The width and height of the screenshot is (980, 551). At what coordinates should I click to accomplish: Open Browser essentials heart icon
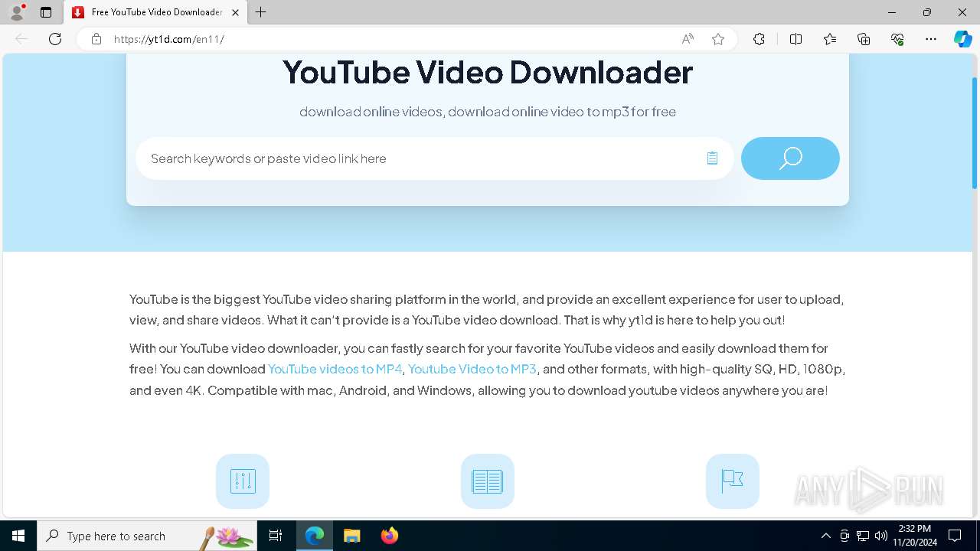point(897,39)
